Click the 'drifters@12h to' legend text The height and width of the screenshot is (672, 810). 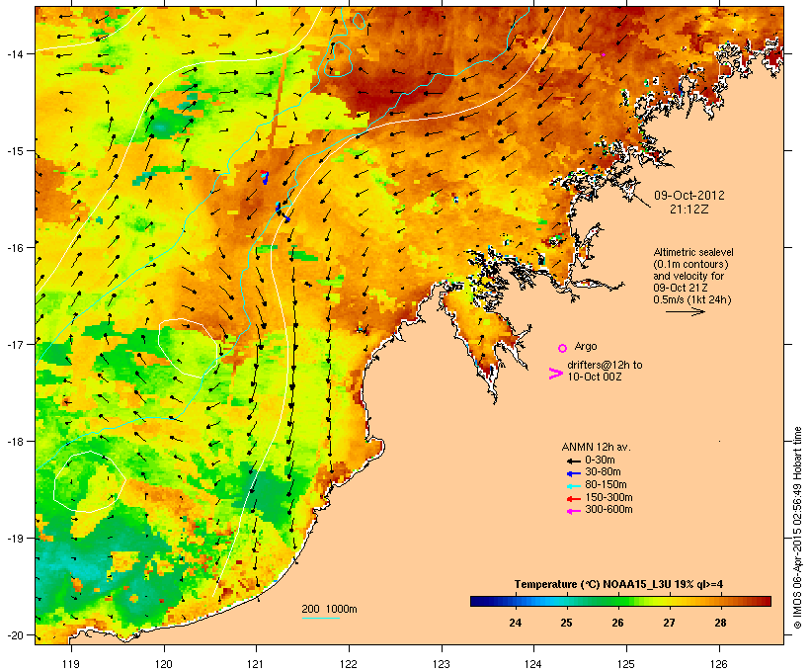coord(605,365)
